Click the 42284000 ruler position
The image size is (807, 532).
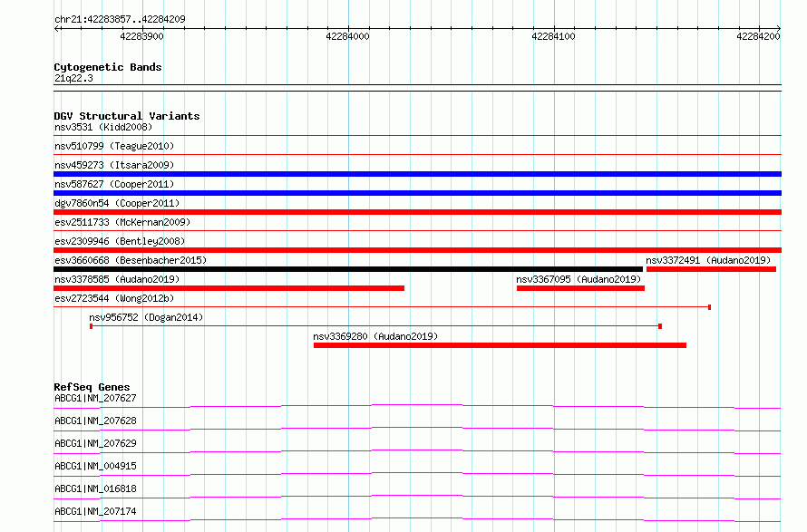(x=348, y=36)
